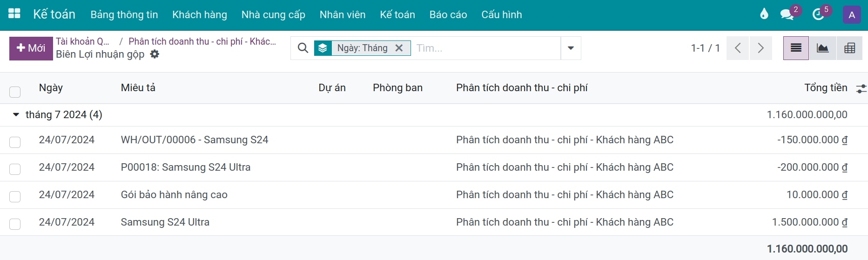868x260 pixels.
Task: Open Nhà cung cấp menu
Action: 273,15
